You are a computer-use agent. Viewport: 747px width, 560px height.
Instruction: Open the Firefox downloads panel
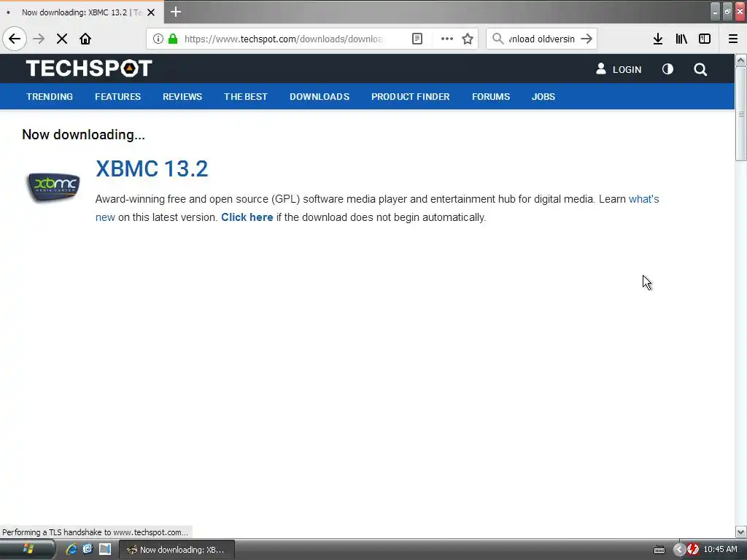pos(658,39)
